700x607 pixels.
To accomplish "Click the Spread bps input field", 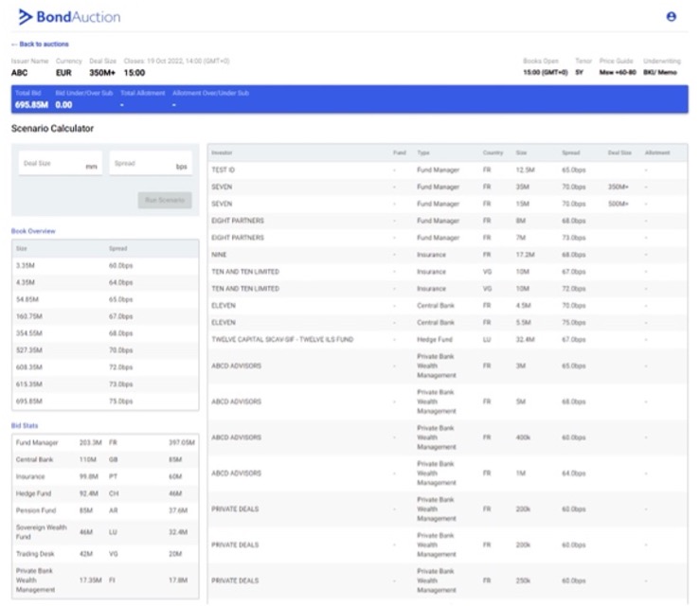I will [151, 164].
